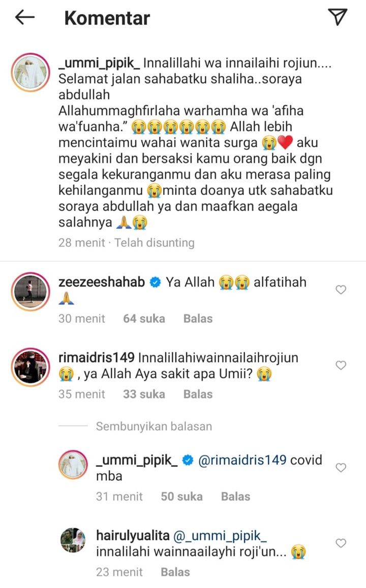This screenshot has height=588, width=366.
Task: Tap the heart beside hairulyualita's reply
Action: (341, 543)
